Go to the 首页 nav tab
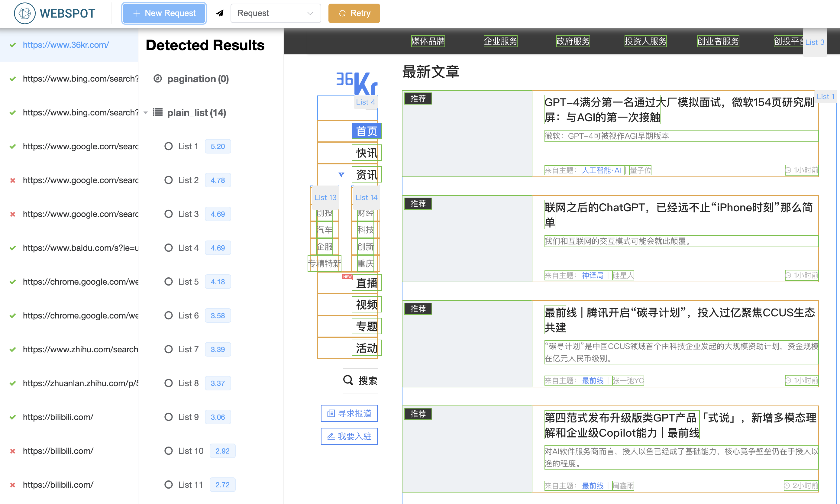The image size is (840, 504). 367,131
